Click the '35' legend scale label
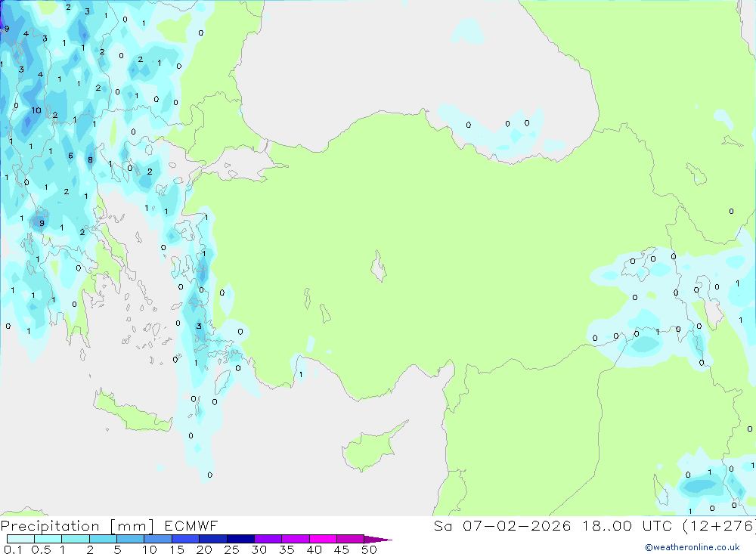Image resolution: width=756 pixels, height=554 pixels. point(287,549)
